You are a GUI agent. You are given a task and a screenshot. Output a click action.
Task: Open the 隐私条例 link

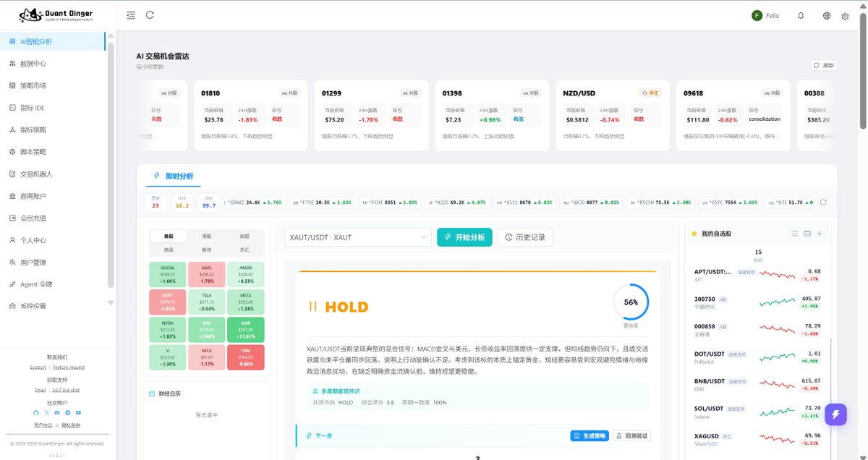pyautogui.click(x=71, y=425)
